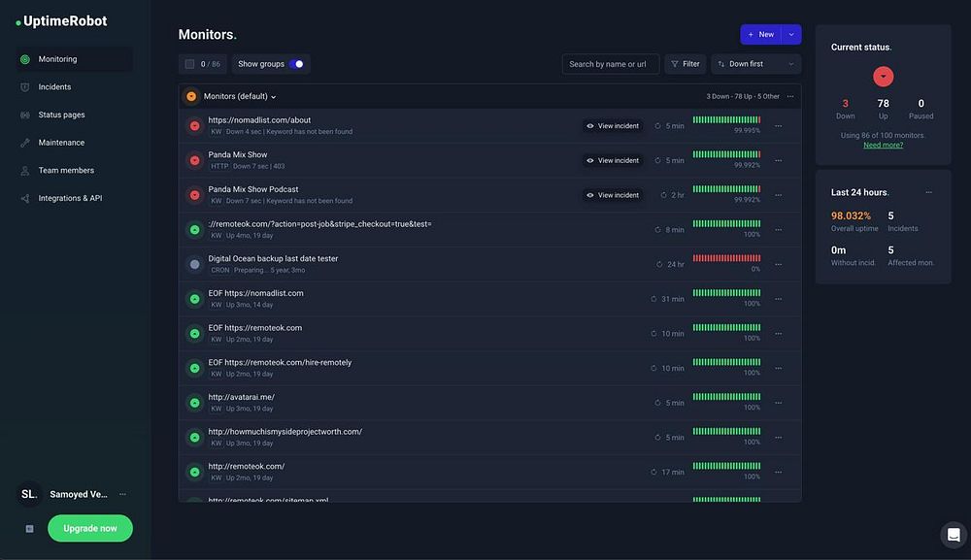Open the EOF https://remoteok.com/hire-remotely monitor
The width and height of the screenshot is (971, 560).
[280, 363]
